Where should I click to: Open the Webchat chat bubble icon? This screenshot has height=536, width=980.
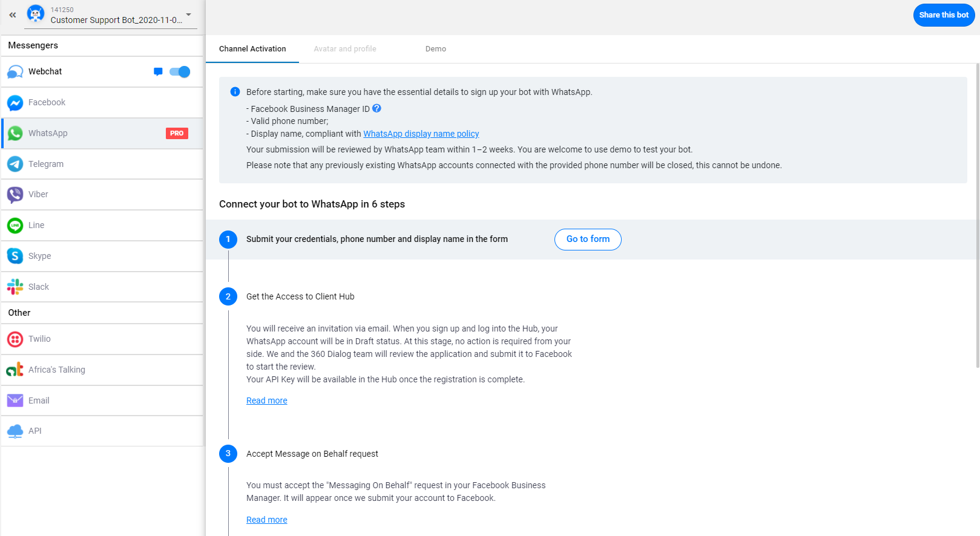(x=158, y=72)
